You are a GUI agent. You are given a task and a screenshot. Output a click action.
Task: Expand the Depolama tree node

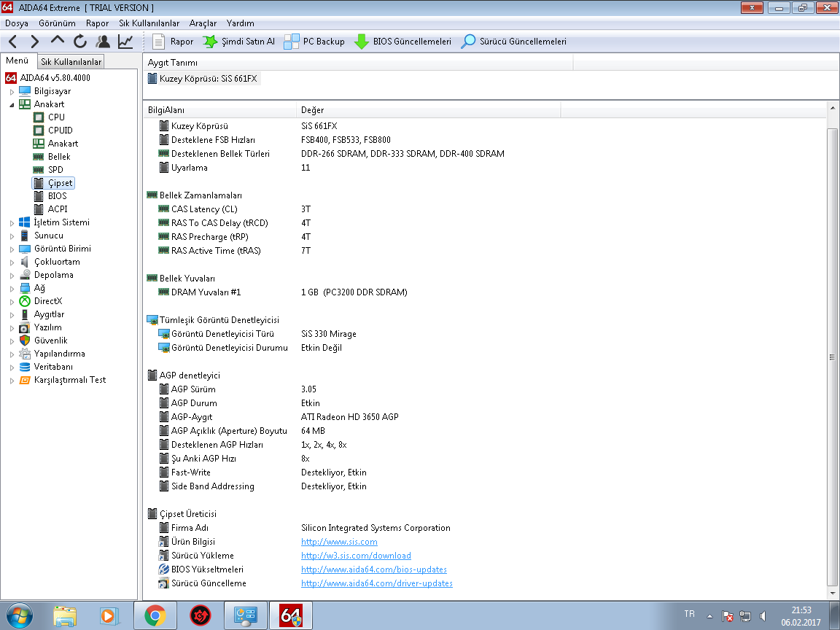[x=12, y=276]
